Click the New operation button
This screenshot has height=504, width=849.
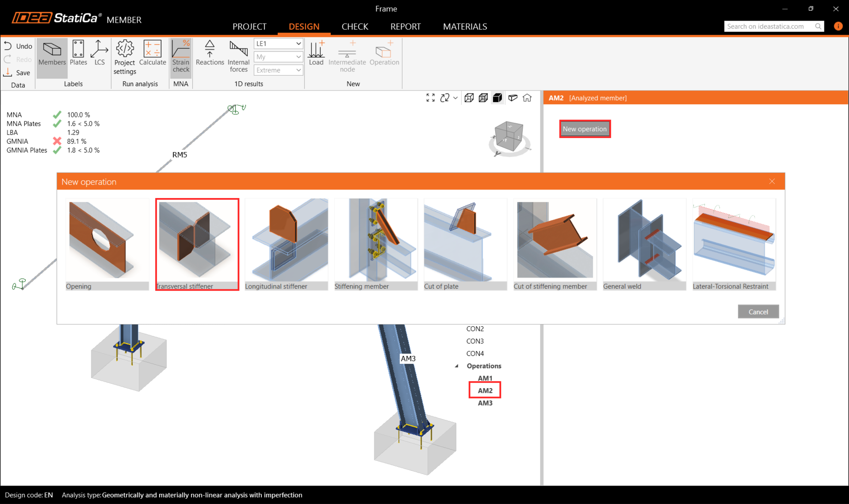584,129
